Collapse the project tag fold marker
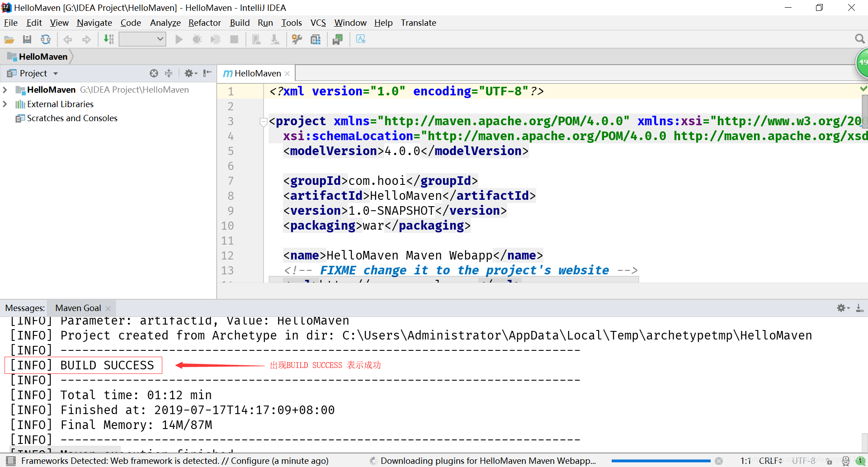This screenshot has height=467, width=868. [263, 121]
